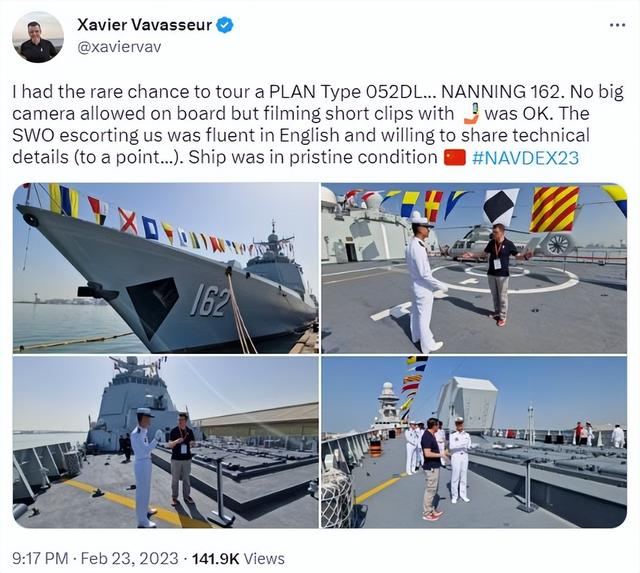Click the phone selfie emoji in tweet
Viewport: 640px width, 573px height.
pos(471,113)
